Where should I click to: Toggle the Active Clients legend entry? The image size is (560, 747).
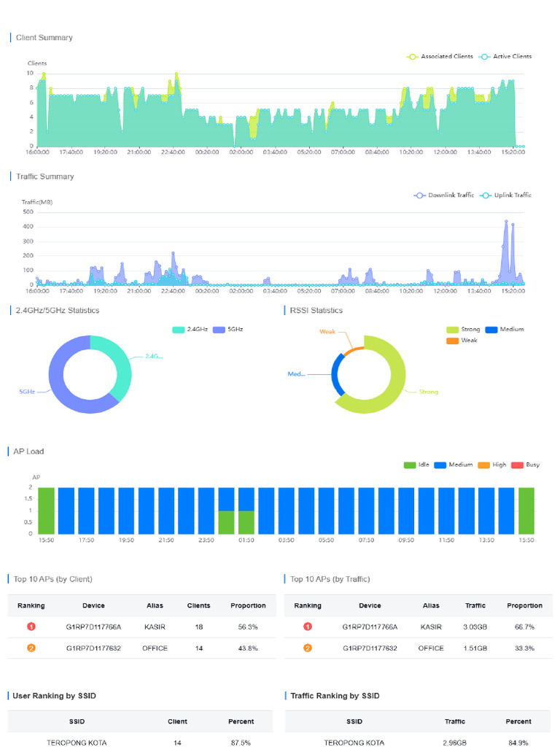pyautogui.click(x=505, y=56)
